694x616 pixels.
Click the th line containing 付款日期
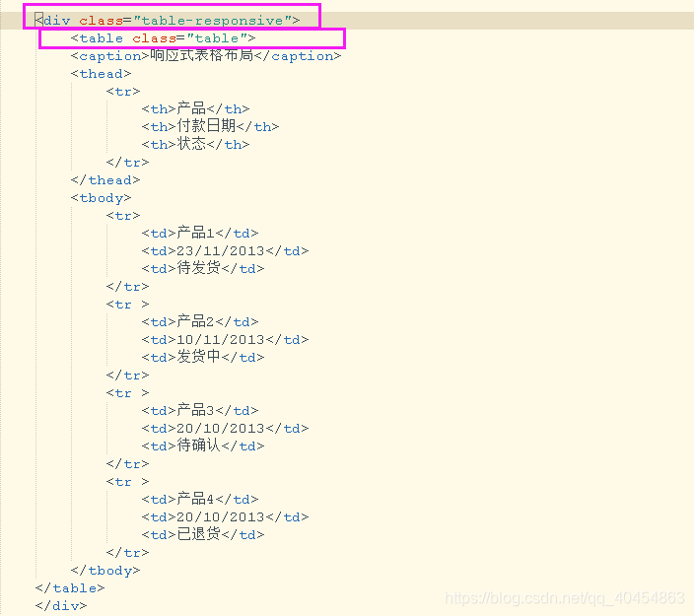[x=210, y=126]
